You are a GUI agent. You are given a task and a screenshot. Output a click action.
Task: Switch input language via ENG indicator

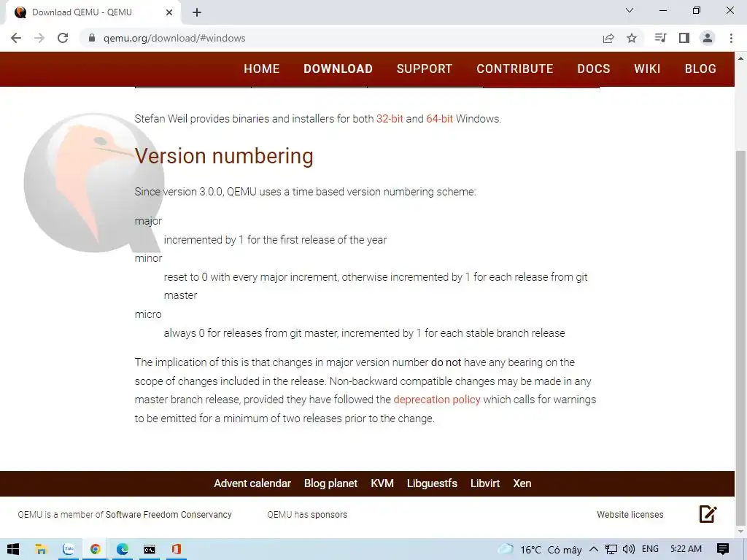650,549
